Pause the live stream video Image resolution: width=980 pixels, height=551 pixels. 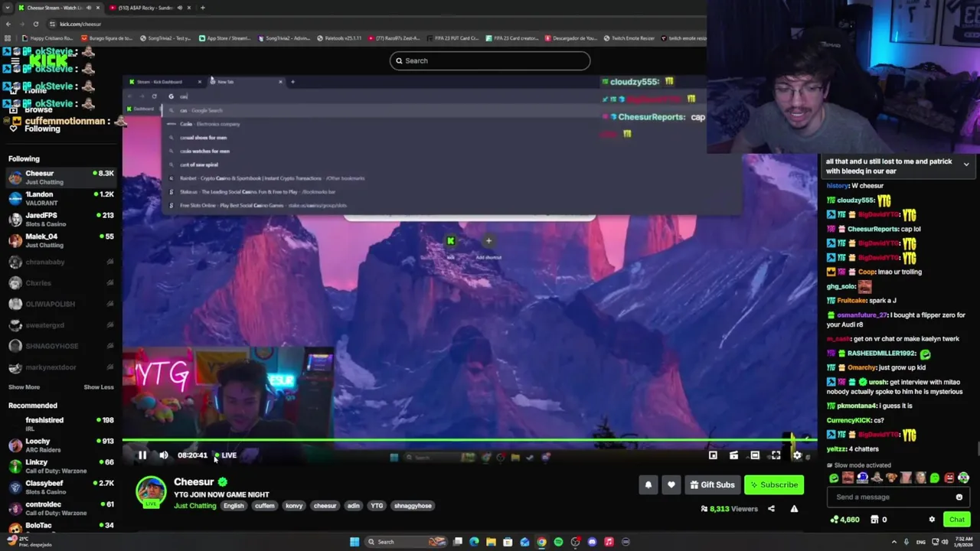[142, 455]
